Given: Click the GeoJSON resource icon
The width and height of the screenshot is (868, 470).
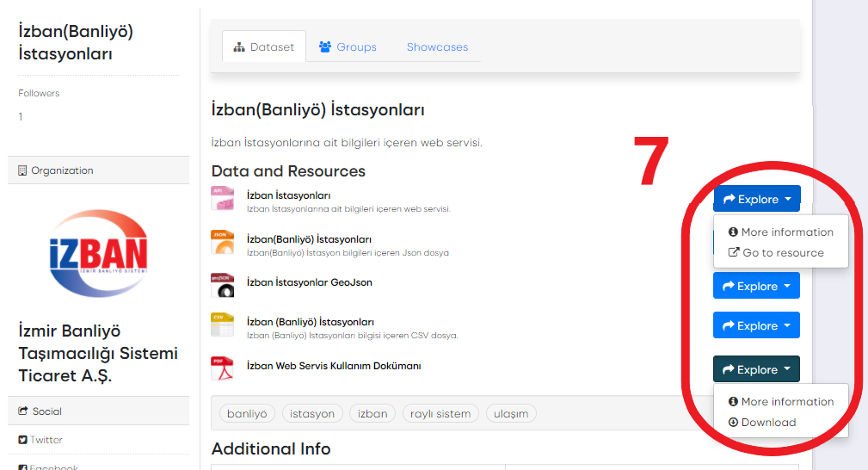Looking at the screenshot, I should click(x=222, y=285).
